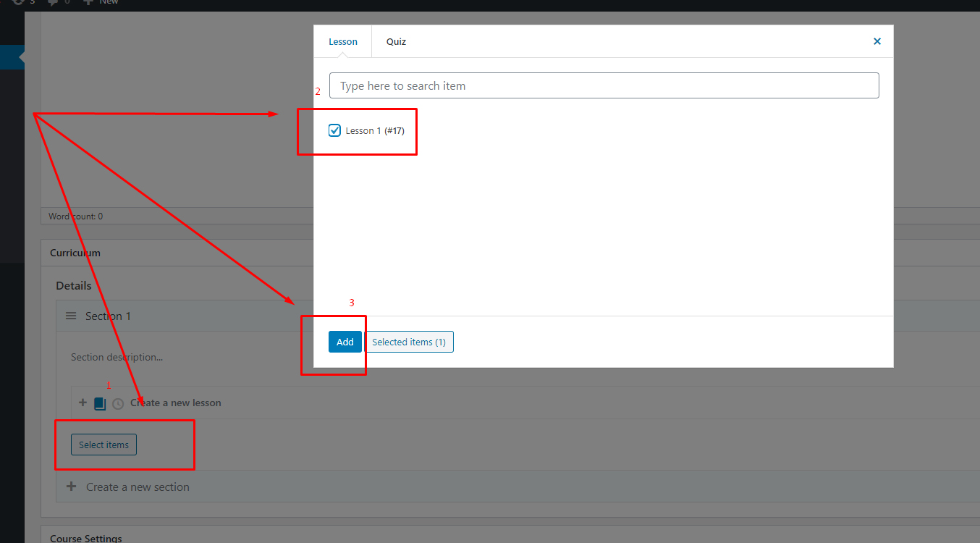Switch to the Quiz tab
This screenshot has width=980, height=543.
396,41
